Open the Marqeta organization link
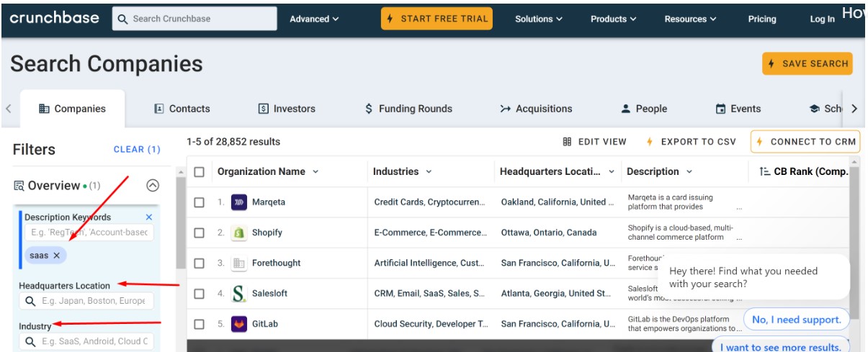Viewport: 868px width, 352px height. [x=269, y=202]
